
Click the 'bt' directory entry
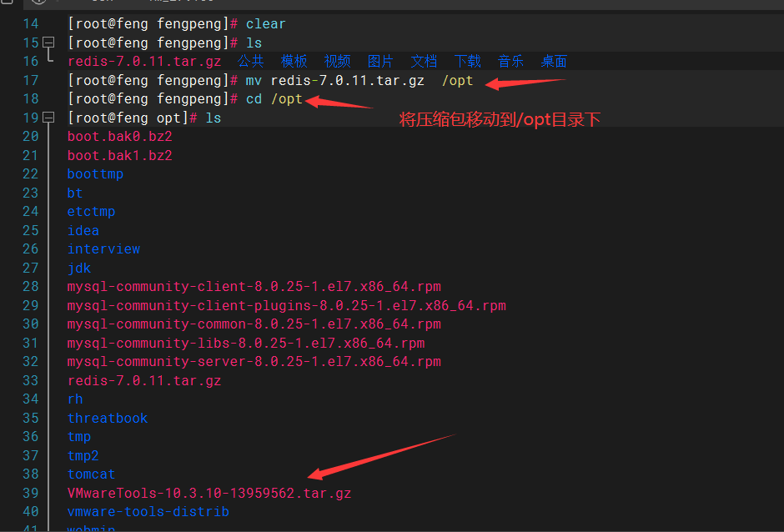[75, 193]
